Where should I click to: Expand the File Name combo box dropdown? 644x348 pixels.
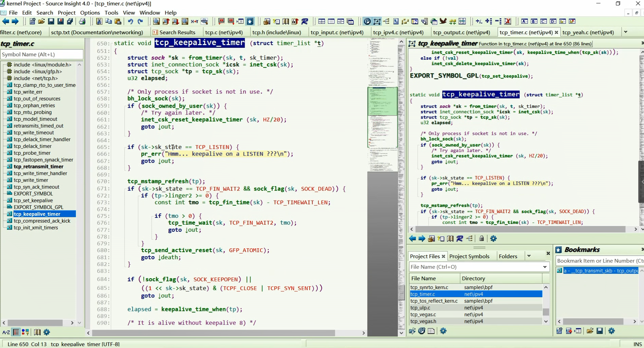545,267
